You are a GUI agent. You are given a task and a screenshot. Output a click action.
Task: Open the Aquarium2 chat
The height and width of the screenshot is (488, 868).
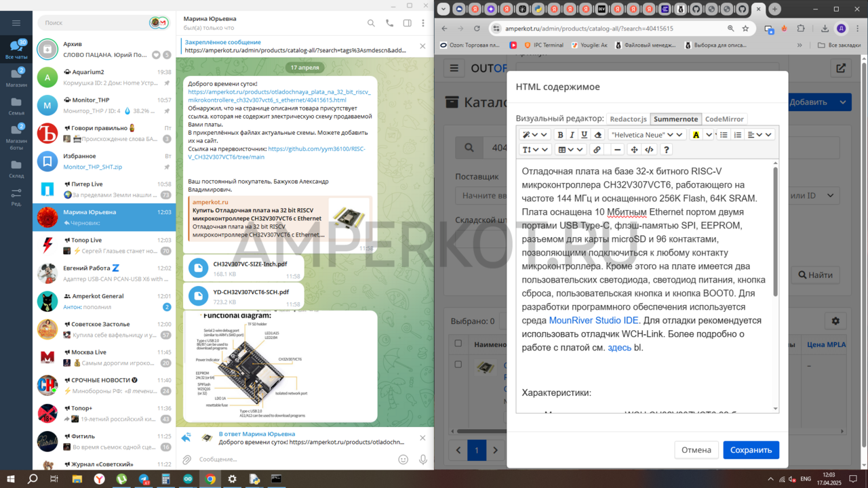coord(104,77)
